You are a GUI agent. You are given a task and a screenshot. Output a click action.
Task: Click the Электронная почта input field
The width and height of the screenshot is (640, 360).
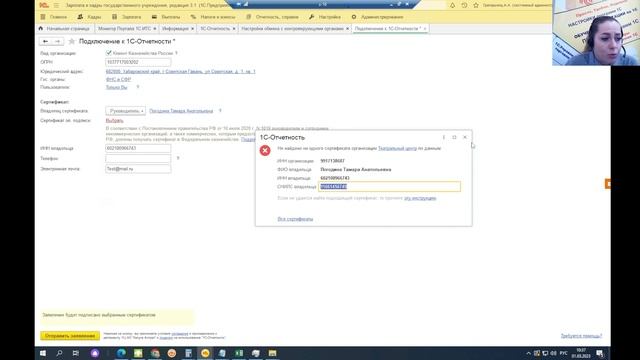click(x=138, y=169)
